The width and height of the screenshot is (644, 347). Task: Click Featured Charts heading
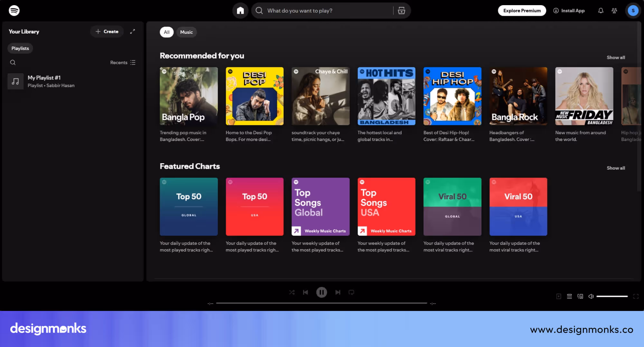click(x=190, y=166)
